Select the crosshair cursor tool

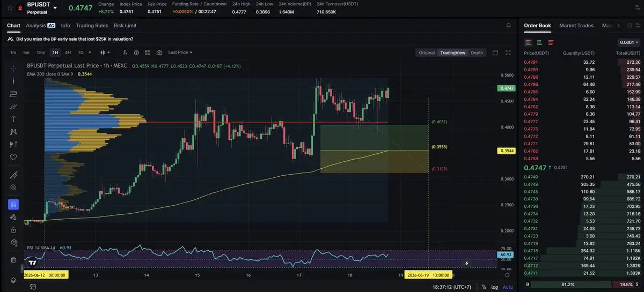(13, 68)
